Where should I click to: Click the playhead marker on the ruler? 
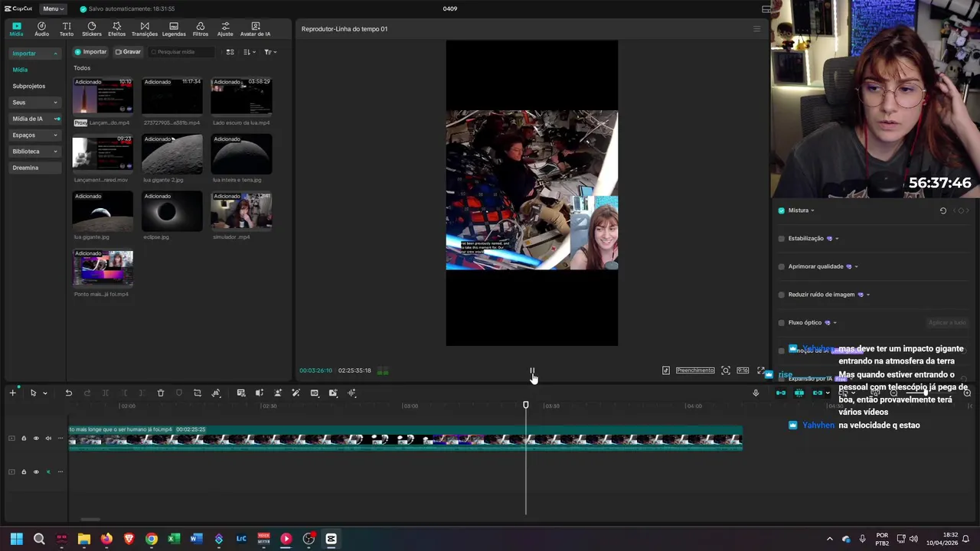(x=526, y=405)
